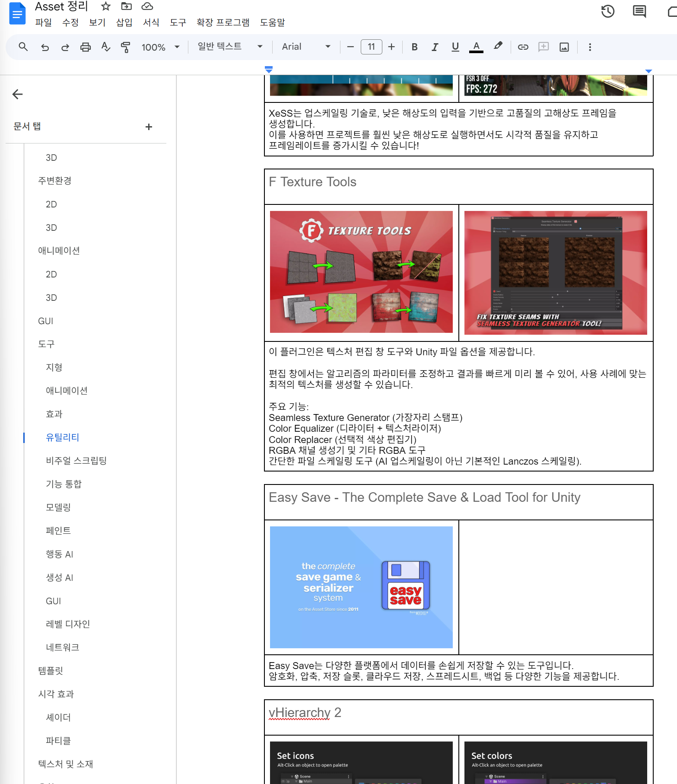
Task: Jump to the 모델링 section
Action: point(58,507)
